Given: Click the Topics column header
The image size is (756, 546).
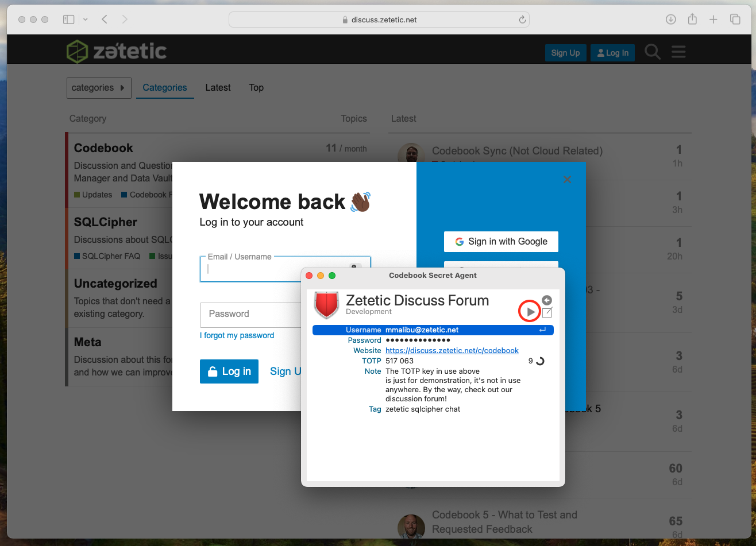Looking at the screenshot, I should tap(354, 119).
